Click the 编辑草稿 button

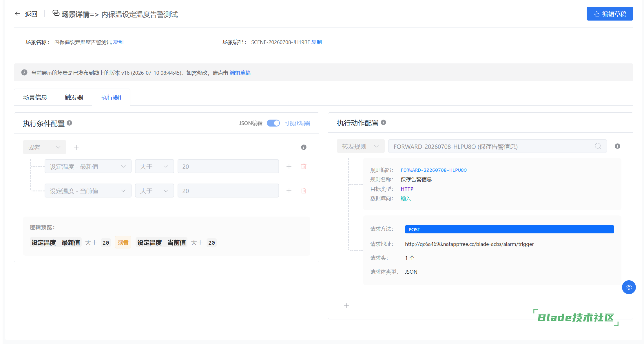tap(610, 14)
